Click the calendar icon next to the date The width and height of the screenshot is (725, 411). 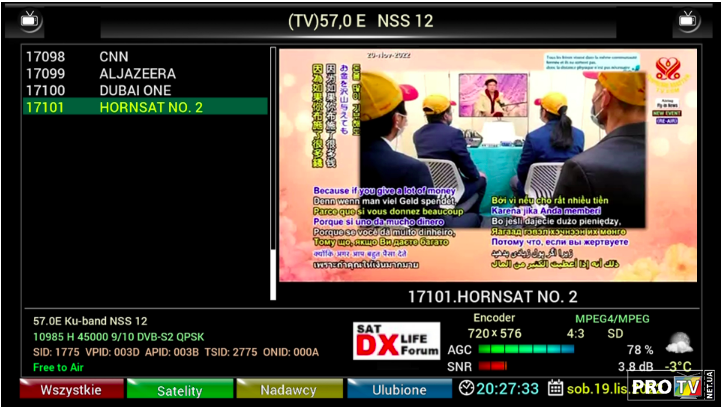pyautogui.click(x=556, y=388)
